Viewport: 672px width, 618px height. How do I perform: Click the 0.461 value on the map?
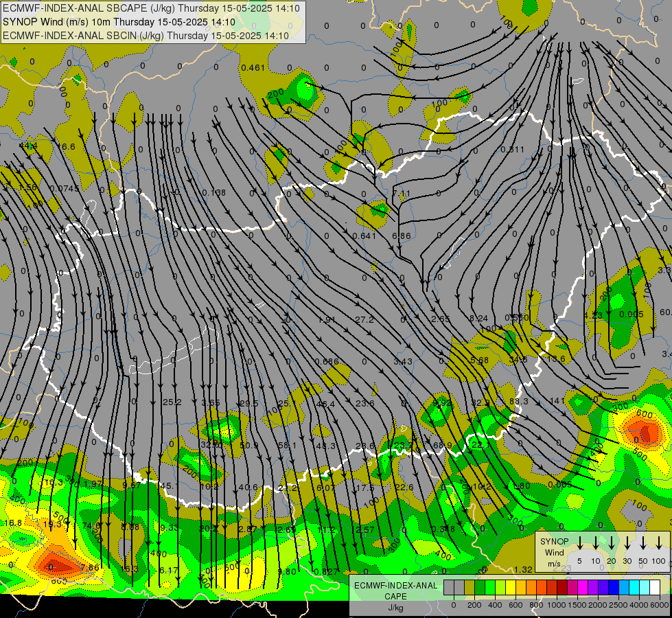253,68
